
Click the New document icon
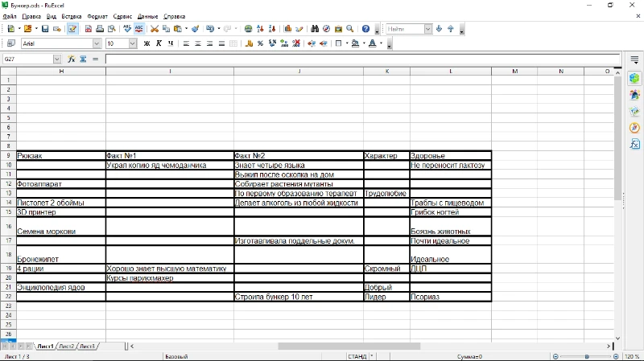click(11, 29)
